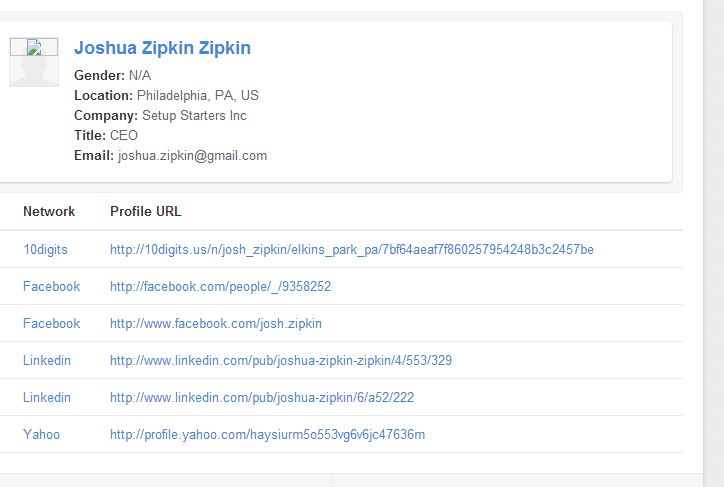Click the vertical scrollbar on the right
This screenshot has width=724, height=487.
click(x=713, y=243)
